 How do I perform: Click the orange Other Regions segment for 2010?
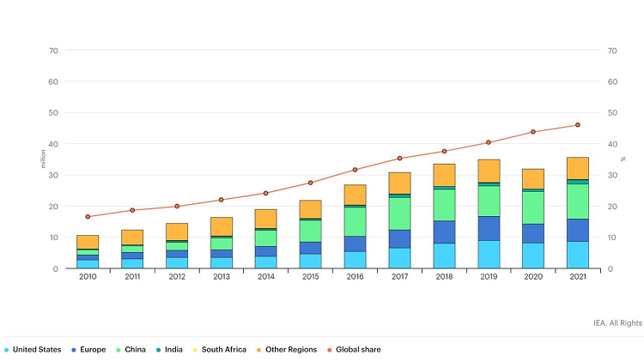88,242
